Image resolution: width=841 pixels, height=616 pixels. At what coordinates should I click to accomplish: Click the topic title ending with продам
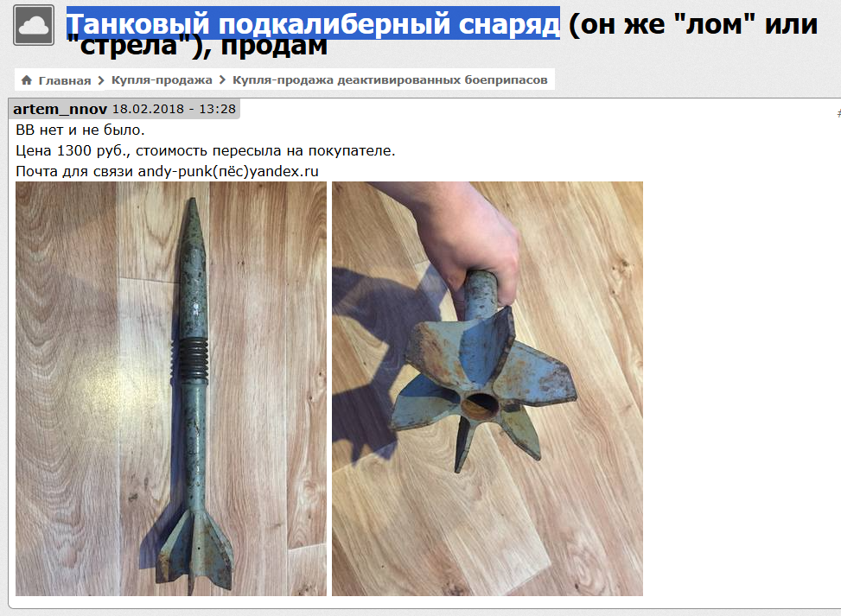click(x=442, y=34)
